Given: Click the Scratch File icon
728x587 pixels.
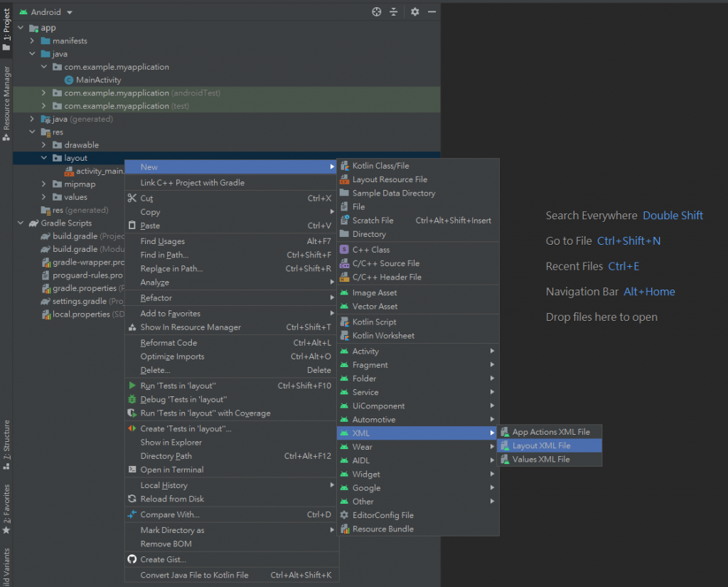Looking at the screenshot, I should [x=345, y=221].
